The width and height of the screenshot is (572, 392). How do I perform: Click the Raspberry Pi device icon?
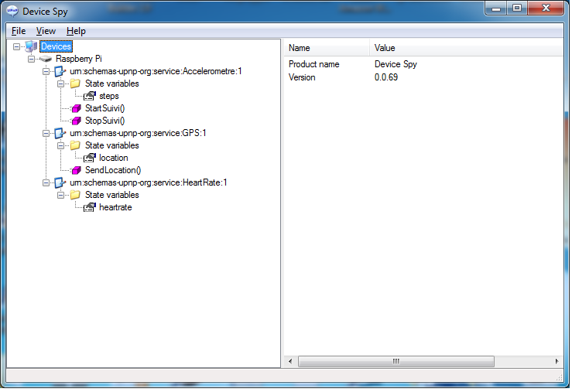pyautogui.click(x=46, y=59)
